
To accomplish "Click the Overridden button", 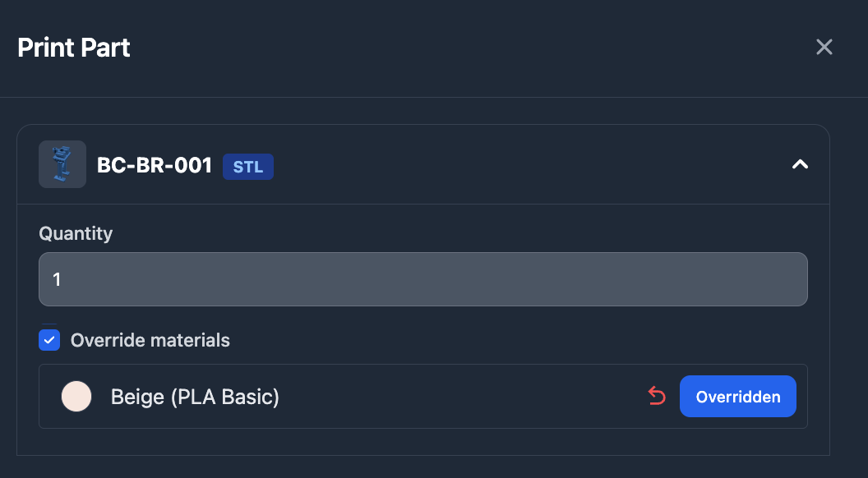I will click(737, 397).
